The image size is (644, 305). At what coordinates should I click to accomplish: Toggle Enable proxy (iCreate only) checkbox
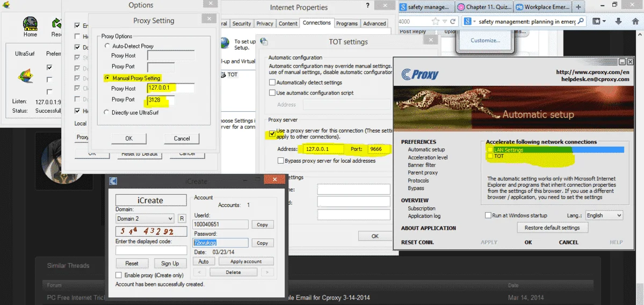(x=119, y=275)
